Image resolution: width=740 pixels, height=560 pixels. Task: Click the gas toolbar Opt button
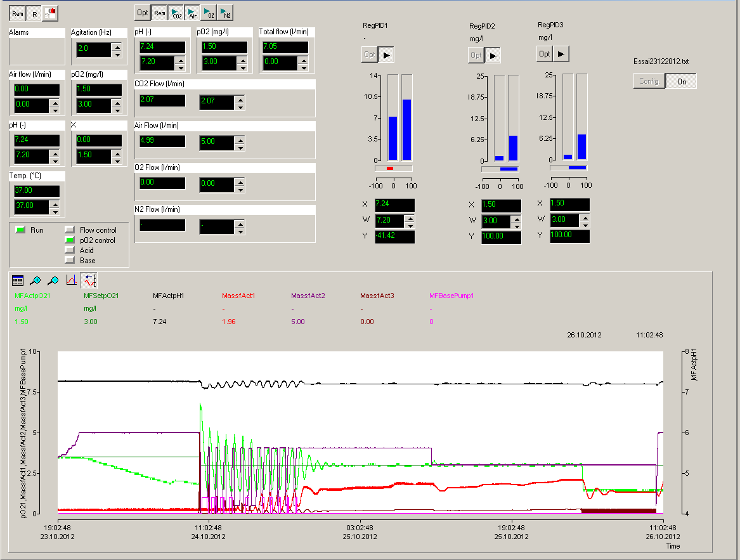tap(143, 13)
